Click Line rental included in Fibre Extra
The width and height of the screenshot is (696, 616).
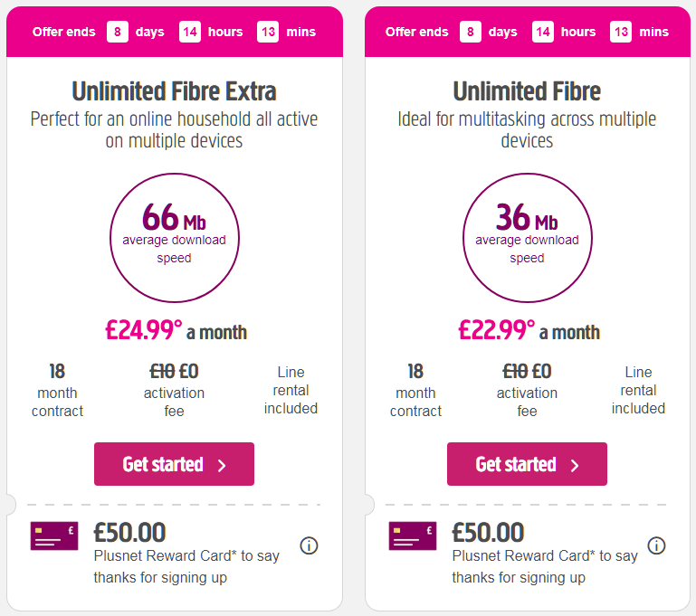[291, 390]
